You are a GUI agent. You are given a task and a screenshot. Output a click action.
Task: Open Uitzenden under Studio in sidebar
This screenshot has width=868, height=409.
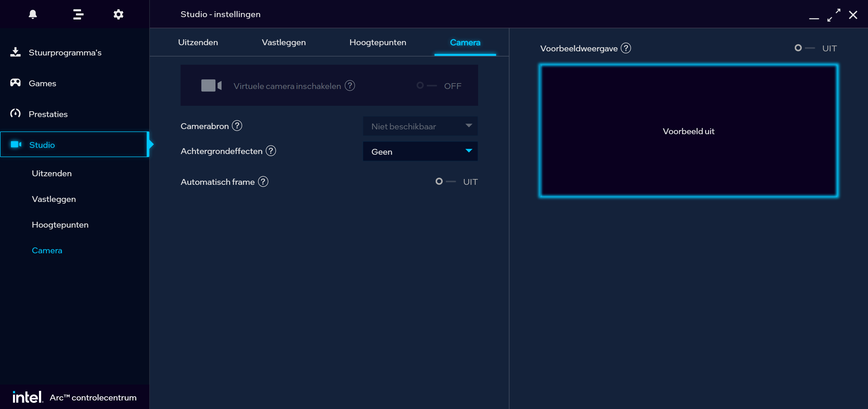[52, 174]
